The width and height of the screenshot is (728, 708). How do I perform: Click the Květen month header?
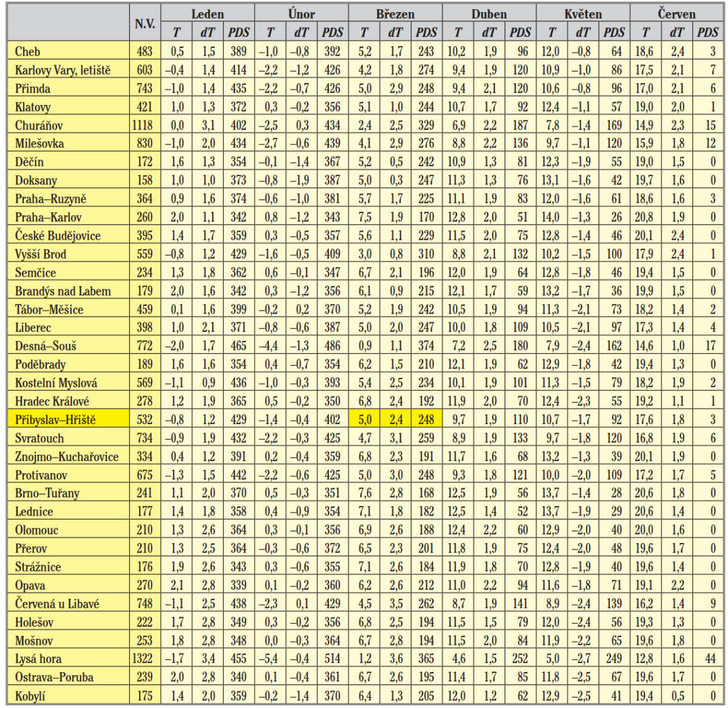point(583,13)
